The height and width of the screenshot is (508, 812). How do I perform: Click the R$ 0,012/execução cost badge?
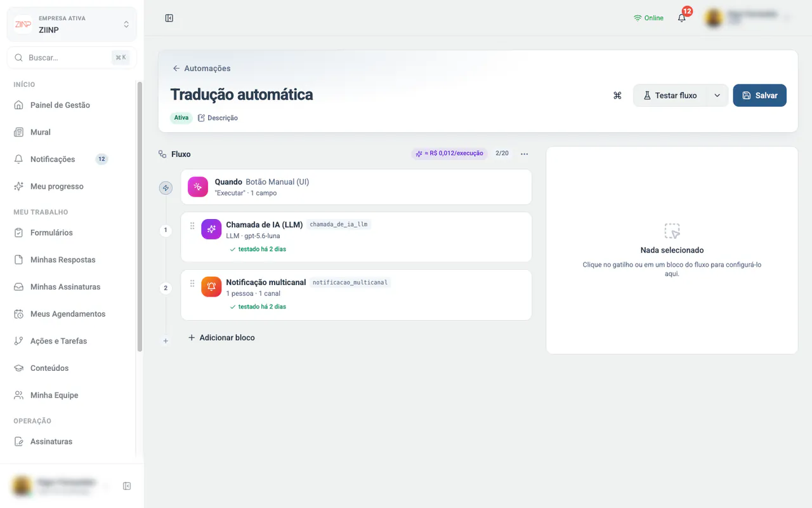point(449,154)
